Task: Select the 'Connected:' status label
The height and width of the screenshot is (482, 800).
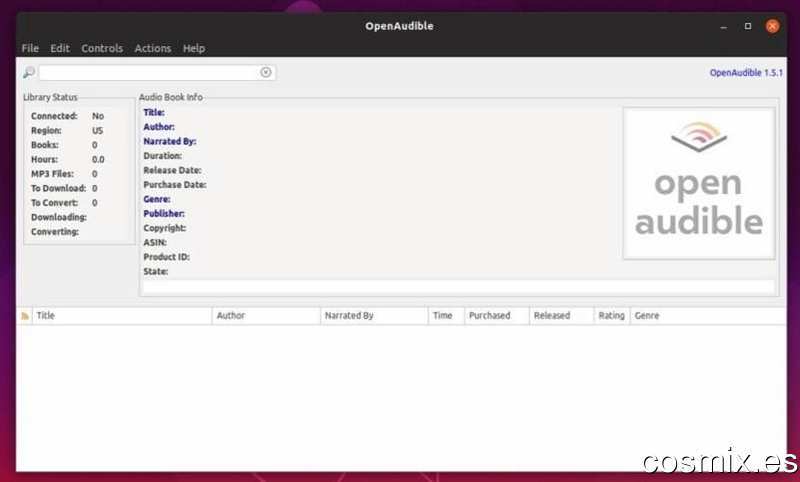Action: pyautogui.click(x=54, y=116)
